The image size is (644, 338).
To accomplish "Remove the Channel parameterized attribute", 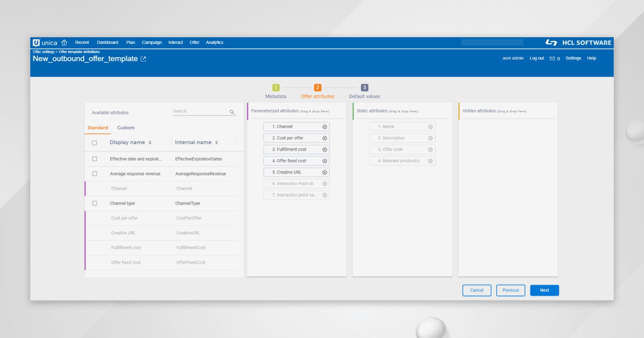I will pyautogui.click(x=325, y=127).
